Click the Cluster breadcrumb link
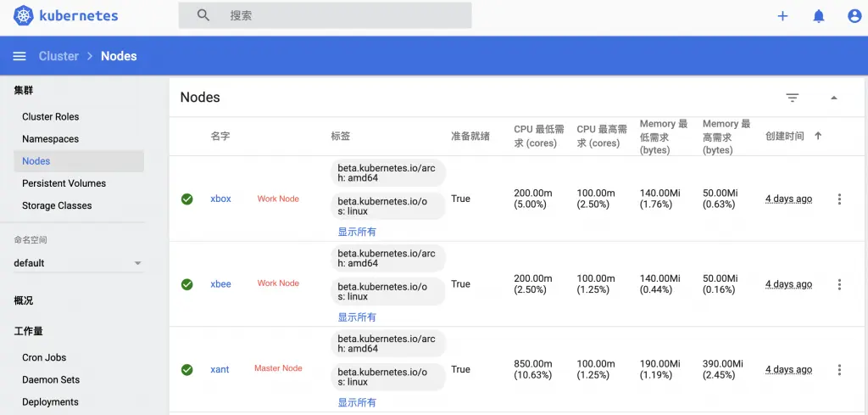The height and width of the screenshot is (415, 868). (x=58, y=56)
